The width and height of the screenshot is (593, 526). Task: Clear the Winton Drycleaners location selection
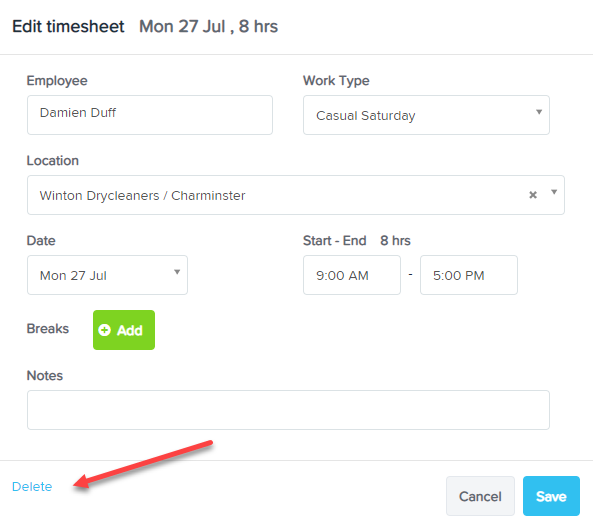(x=533, y=195)
